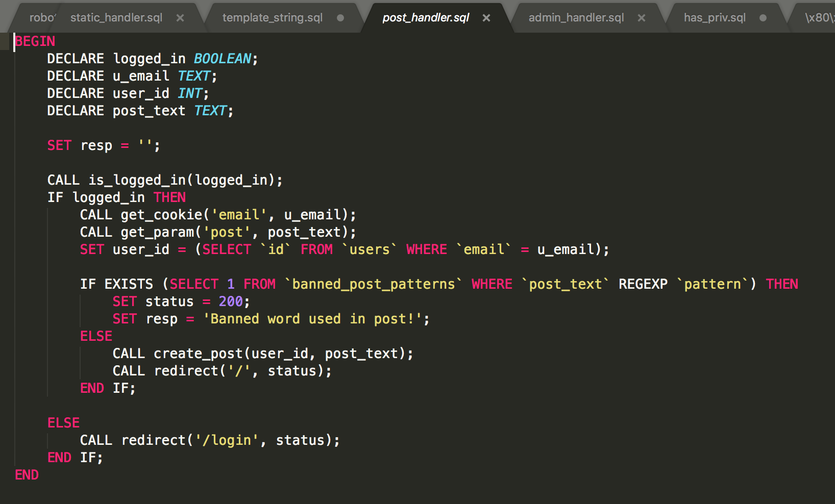Click the 'Banned word used in post!' string

click(x=312, y=319)
